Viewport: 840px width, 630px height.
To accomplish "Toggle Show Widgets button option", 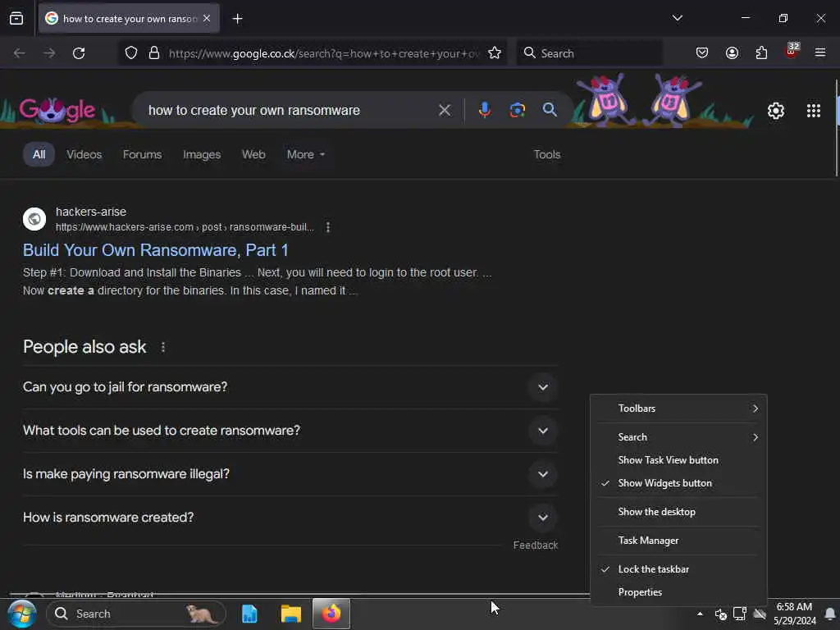I will coord(678,483).
